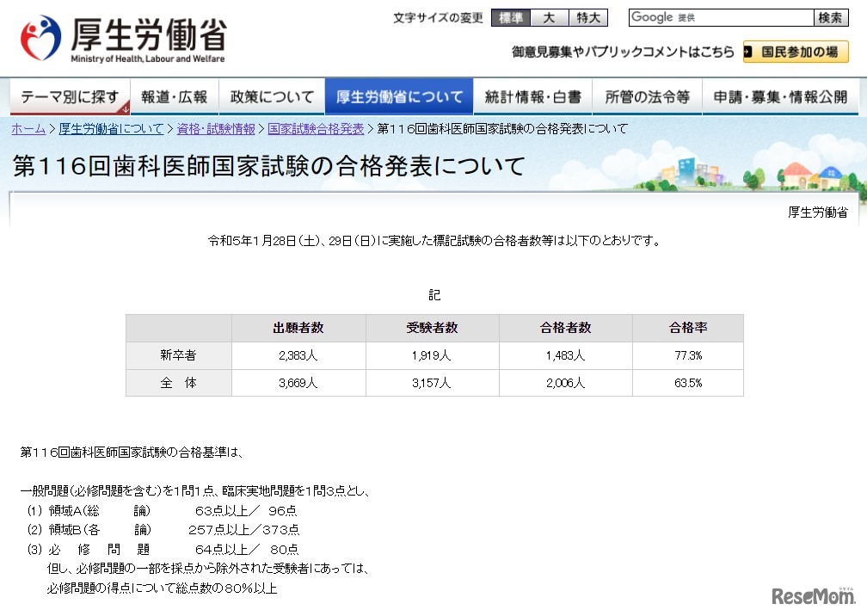Click the 全 体 row label
The width and height of the screenshot is (867, 616).
(x=179, y=383)
